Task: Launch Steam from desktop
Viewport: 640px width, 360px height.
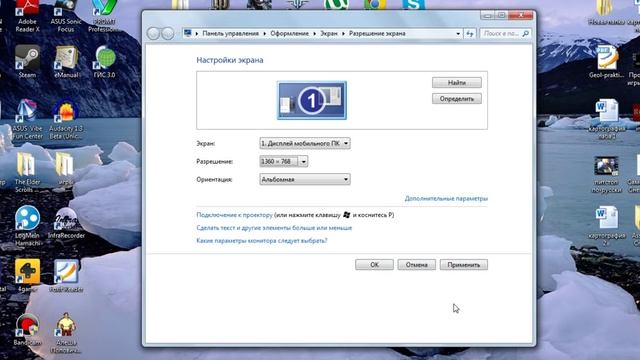Action: coord(27,61)
